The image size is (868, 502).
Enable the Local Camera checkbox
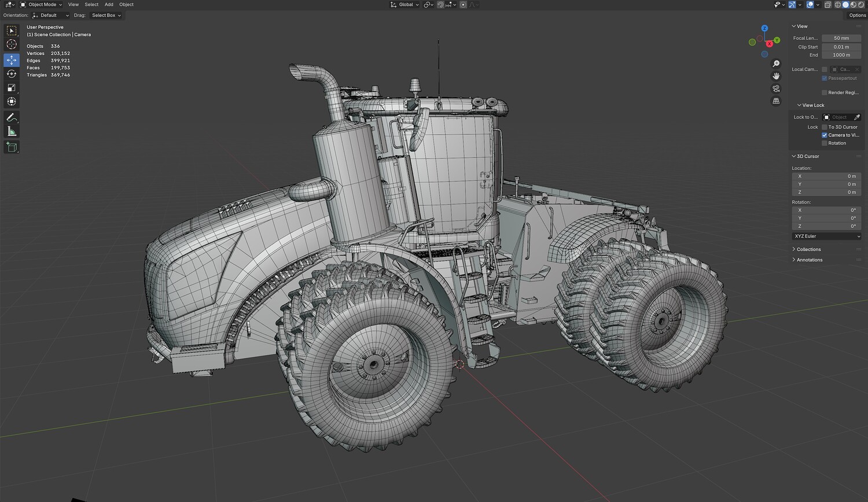(825, 69)
